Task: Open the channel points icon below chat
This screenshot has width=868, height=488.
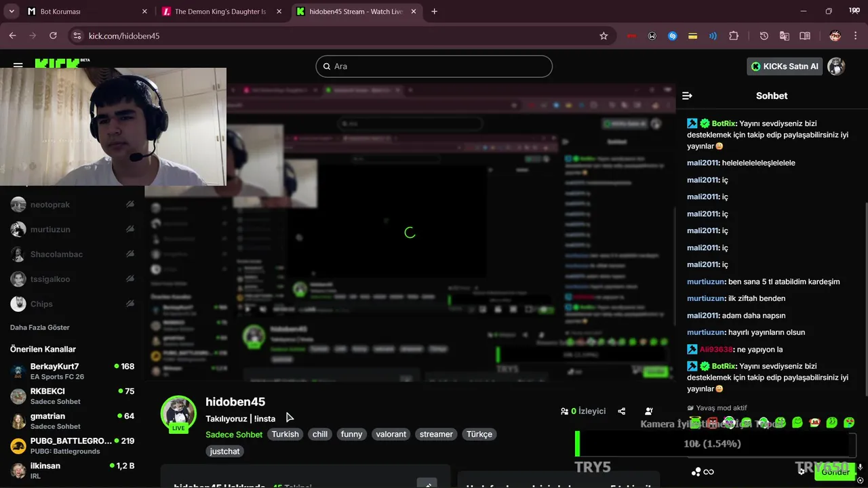Action: point(696,472)
